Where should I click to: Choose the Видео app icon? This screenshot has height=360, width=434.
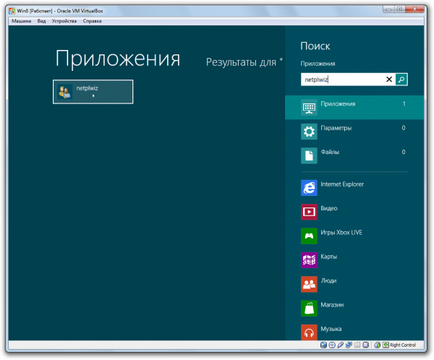coord(309,212)
